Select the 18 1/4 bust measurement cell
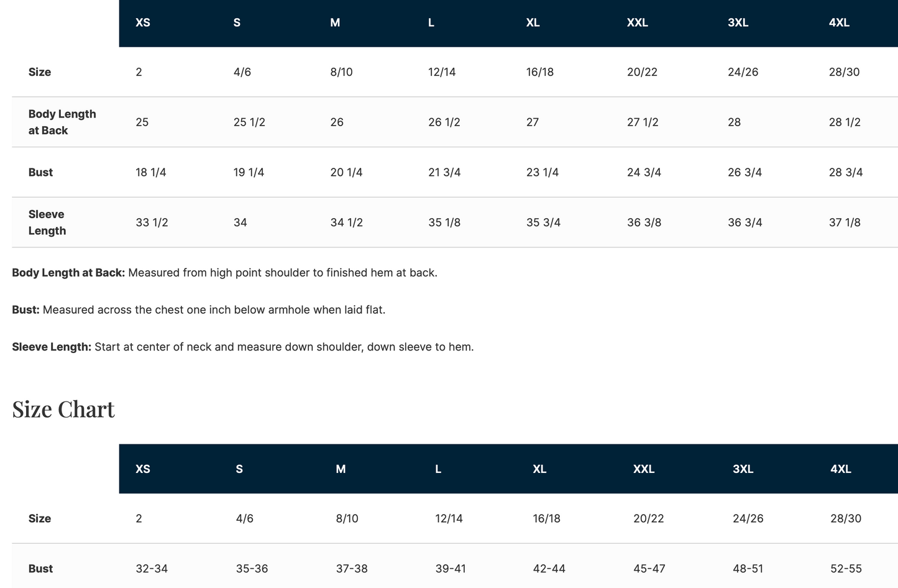898x588 pixels. [x=151, y=173]
